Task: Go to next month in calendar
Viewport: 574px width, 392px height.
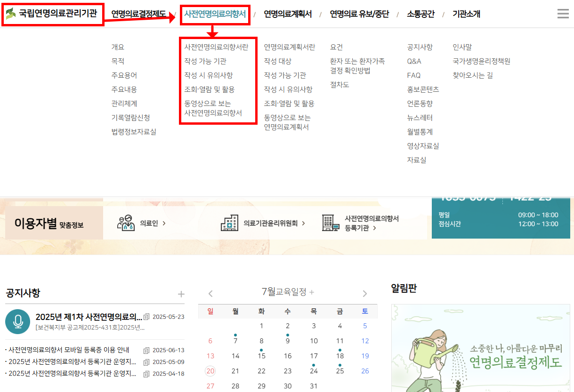Action: [x=364, y=294]
